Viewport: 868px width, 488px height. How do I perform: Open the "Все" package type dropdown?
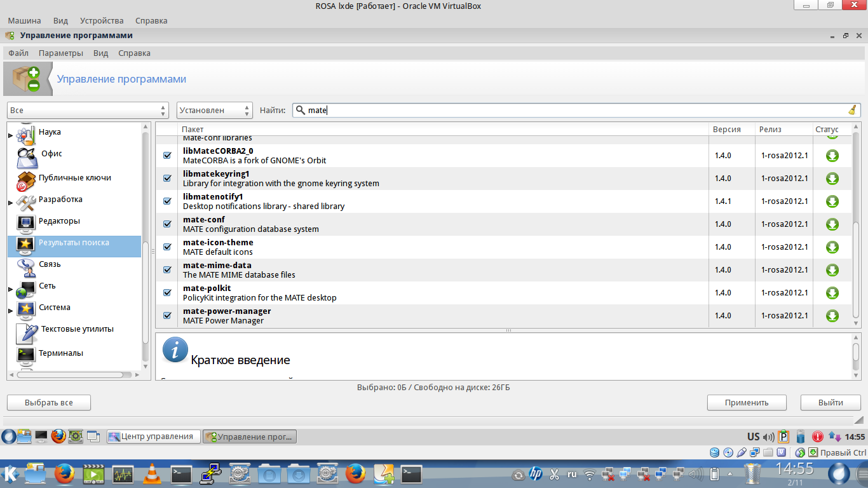pos(88,111)
